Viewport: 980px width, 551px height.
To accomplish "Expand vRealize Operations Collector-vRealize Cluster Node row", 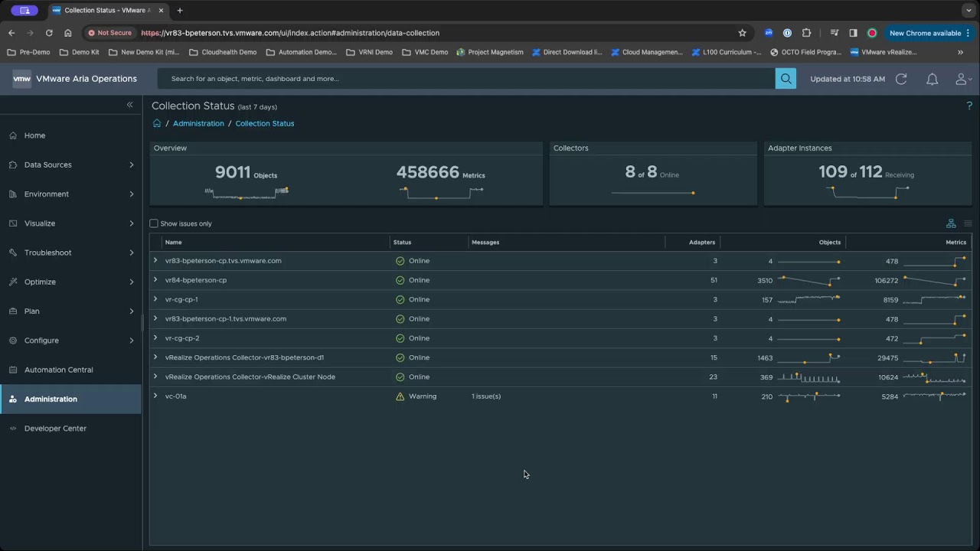I will [x=155, y=377].
